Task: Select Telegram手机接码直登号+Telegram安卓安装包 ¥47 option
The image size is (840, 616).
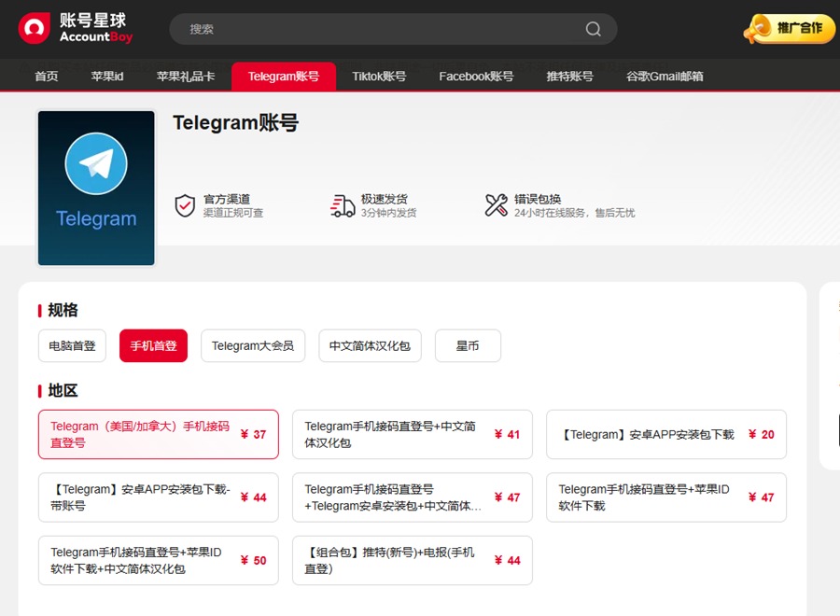Action: pos(413,497)
